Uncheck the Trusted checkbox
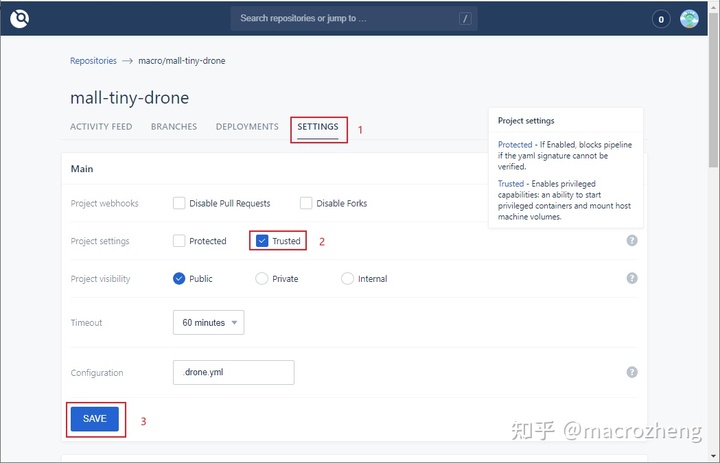Image resolution: width=720 pixels, height=463 pixels. tap(262, 241)
